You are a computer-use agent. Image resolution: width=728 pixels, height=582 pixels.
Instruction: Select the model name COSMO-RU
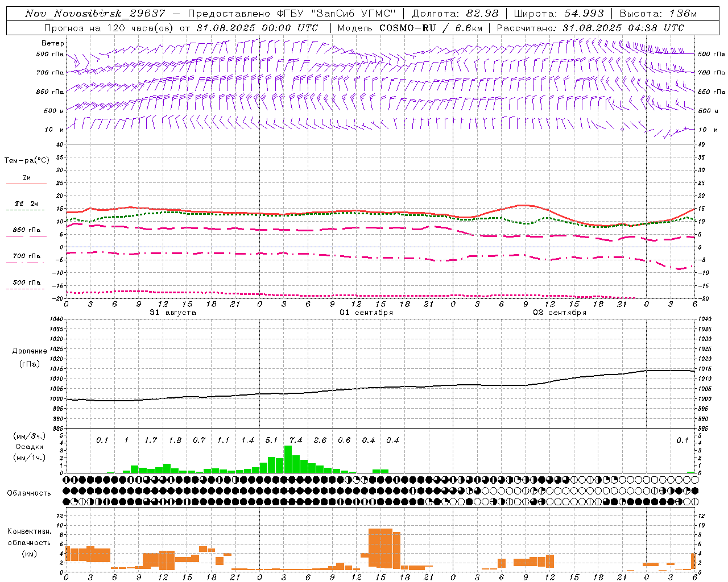pyautogui.click(x=407, y=28)
